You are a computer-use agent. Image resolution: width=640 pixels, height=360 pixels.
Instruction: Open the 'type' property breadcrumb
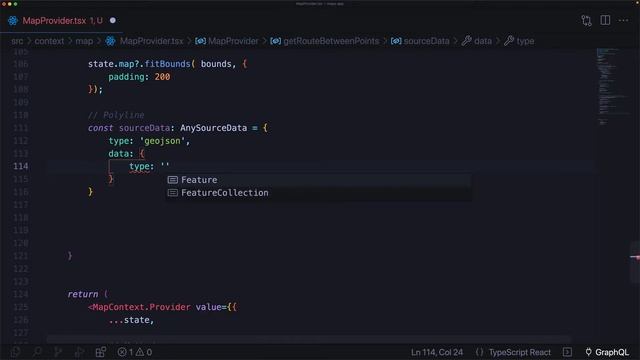(525, 41)
